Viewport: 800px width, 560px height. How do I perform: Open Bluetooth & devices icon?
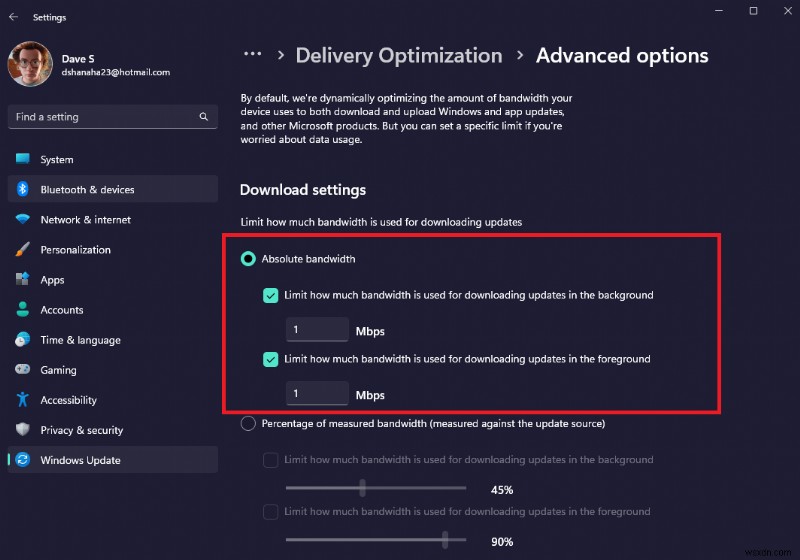22,190
